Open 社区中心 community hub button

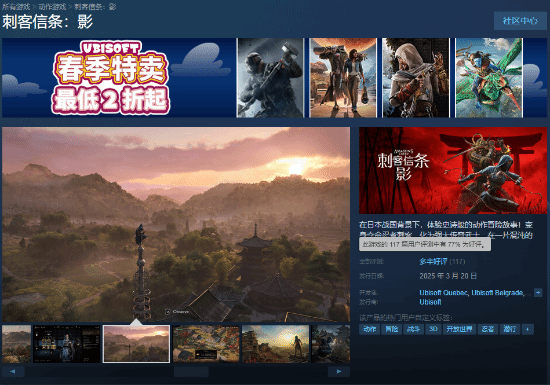520,21
